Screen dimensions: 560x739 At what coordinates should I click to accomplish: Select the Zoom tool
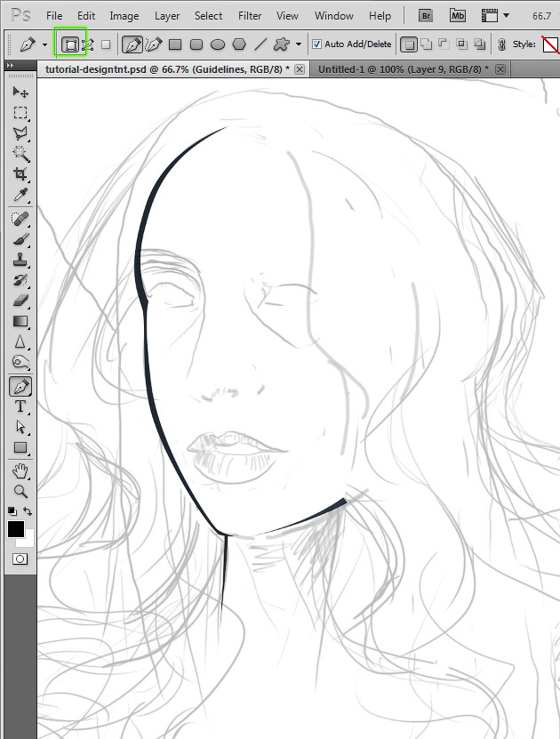[20, 491]
